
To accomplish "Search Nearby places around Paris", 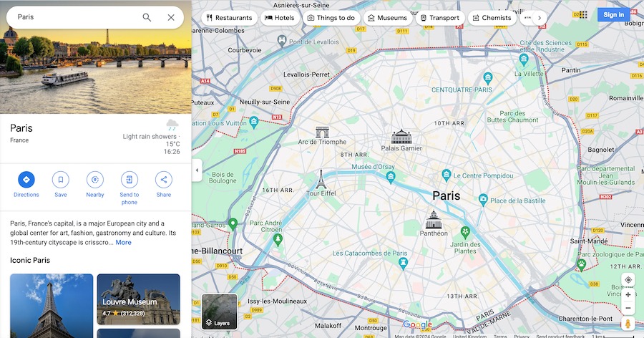I will pos(95,185).
